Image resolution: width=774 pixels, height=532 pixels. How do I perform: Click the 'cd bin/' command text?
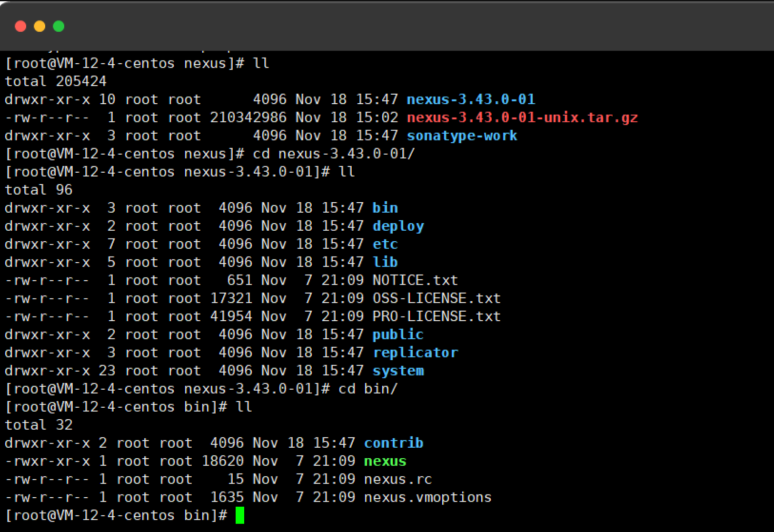368,389
